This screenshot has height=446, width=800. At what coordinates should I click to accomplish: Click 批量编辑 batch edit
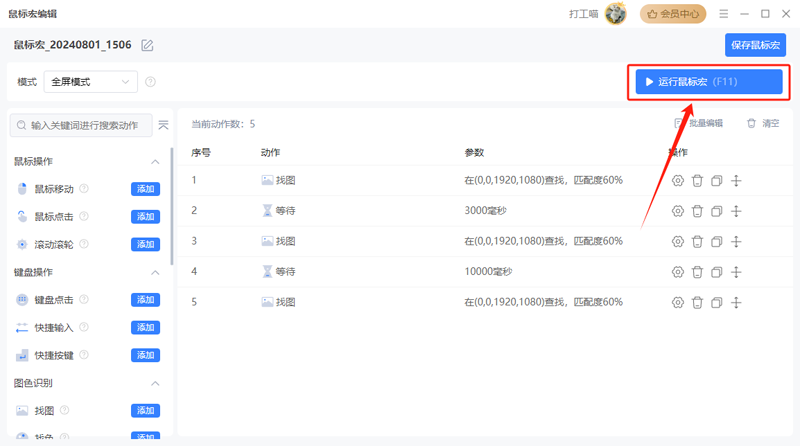[698, 123]
